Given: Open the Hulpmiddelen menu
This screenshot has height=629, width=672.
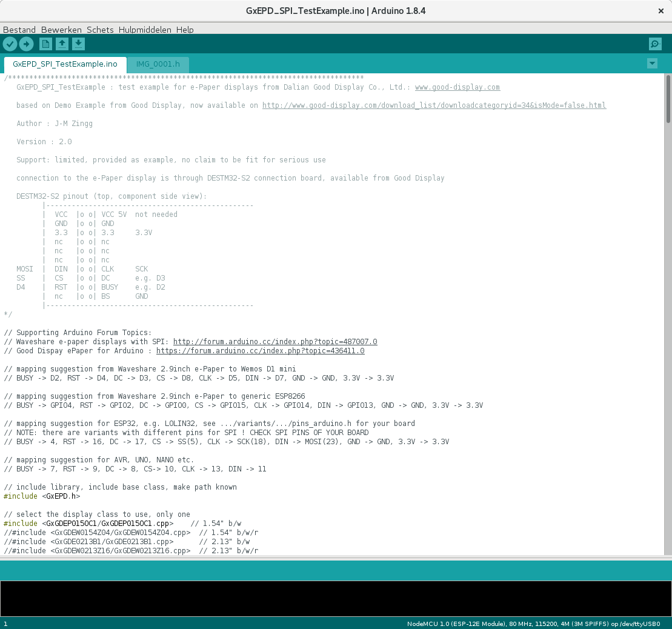Looking at the screenshot, I should [145, 30].
